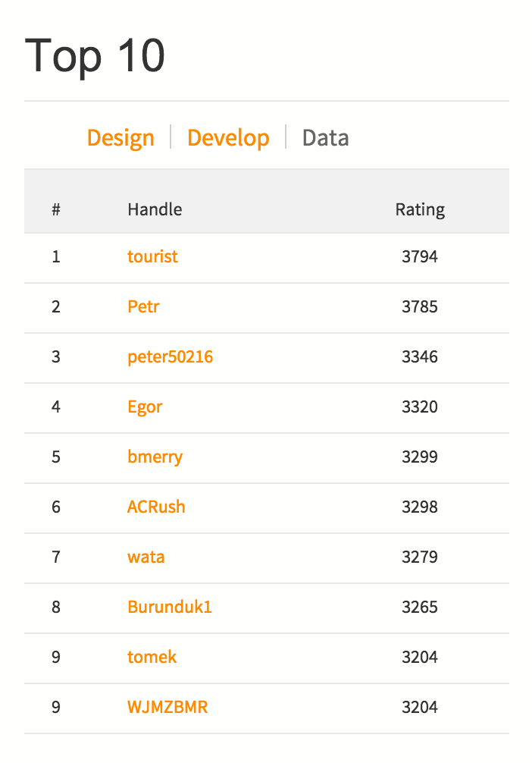Click the Rating column header
This screenshot has width=532, height=763.
[x=420, y=209]
